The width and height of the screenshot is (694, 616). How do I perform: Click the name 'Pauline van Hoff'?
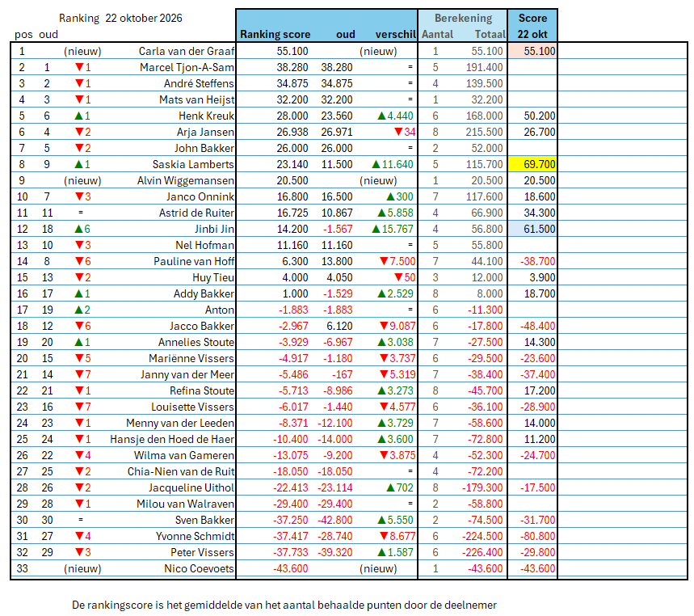(x=194, y=261)
